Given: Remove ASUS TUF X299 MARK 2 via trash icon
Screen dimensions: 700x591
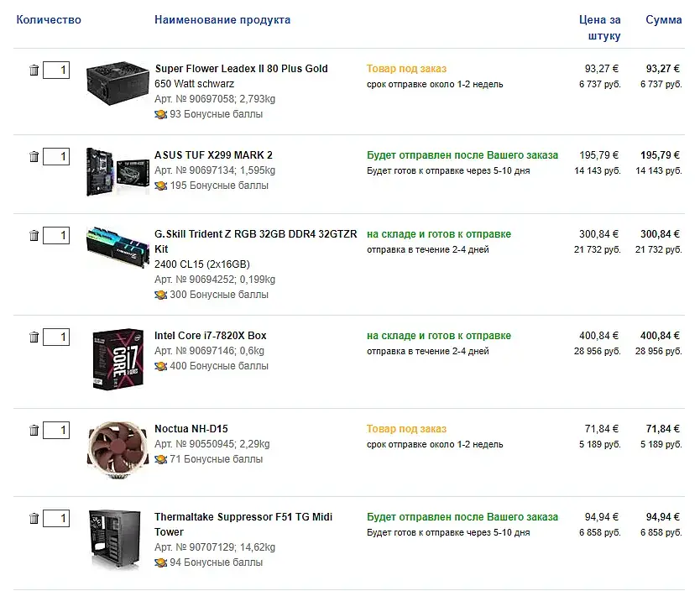Looking at the screenshot, I should click(34, 157).
